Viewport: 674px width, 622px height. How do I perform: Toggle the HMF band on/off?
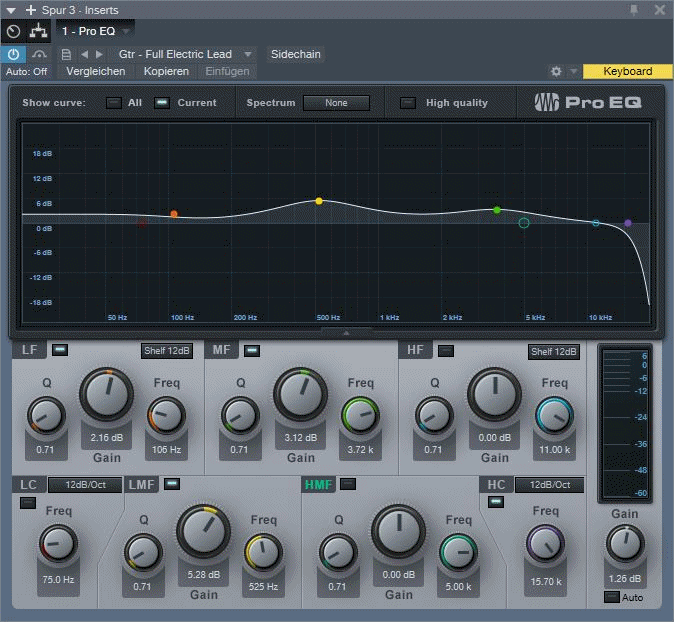tap(348, 484)
